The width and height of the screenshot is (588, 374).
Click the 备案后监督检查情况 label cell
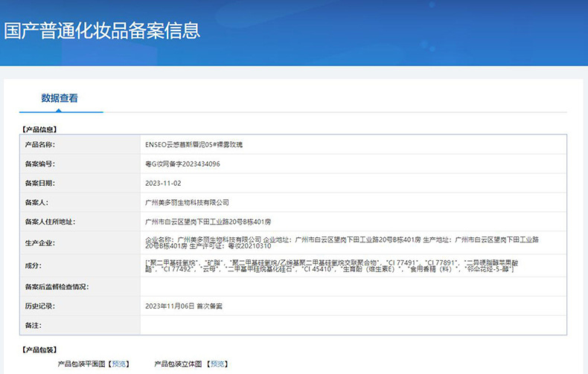click(x=80, y=287)
